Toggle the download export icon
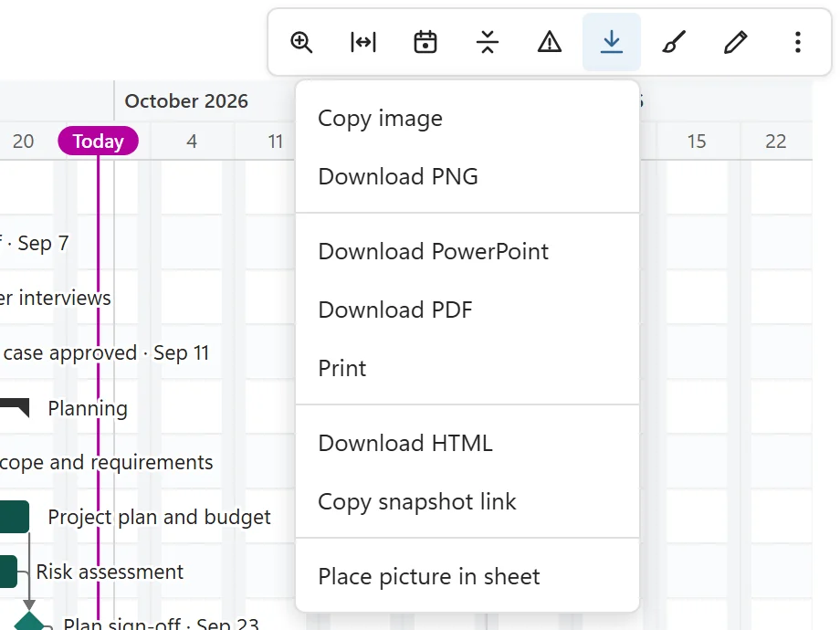The image size is (840, 630). [612, 42]
